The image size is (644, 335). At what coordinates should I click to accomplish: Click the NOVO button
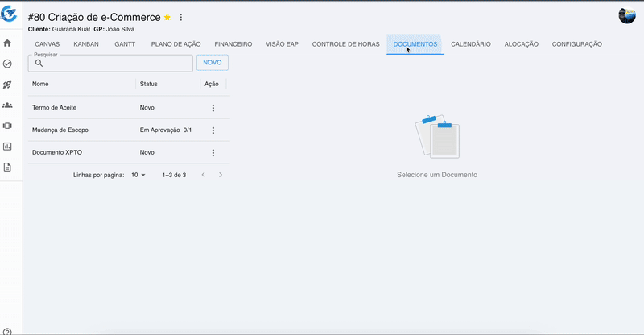pyautogui.click(x=213, y=63)
